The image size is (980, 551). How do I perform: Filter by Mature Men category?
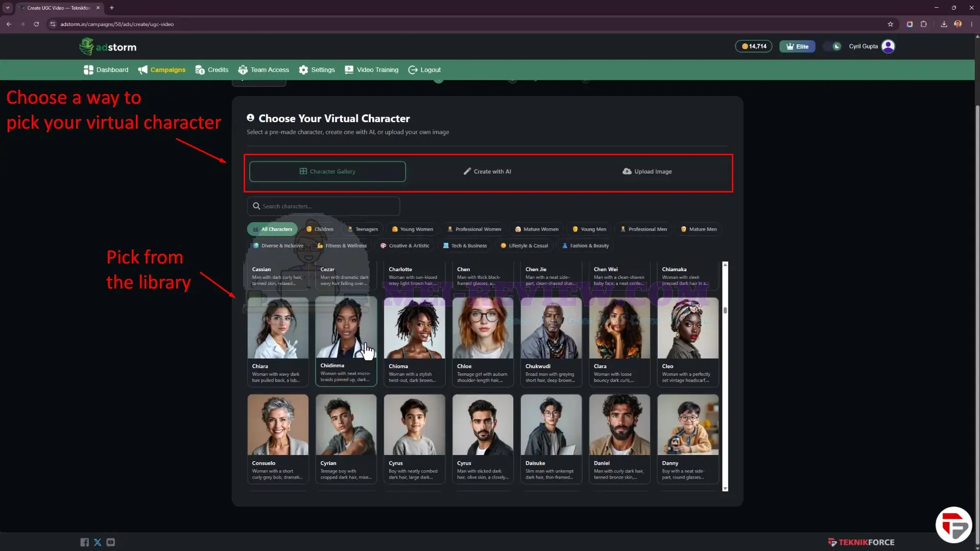[699, 229]
